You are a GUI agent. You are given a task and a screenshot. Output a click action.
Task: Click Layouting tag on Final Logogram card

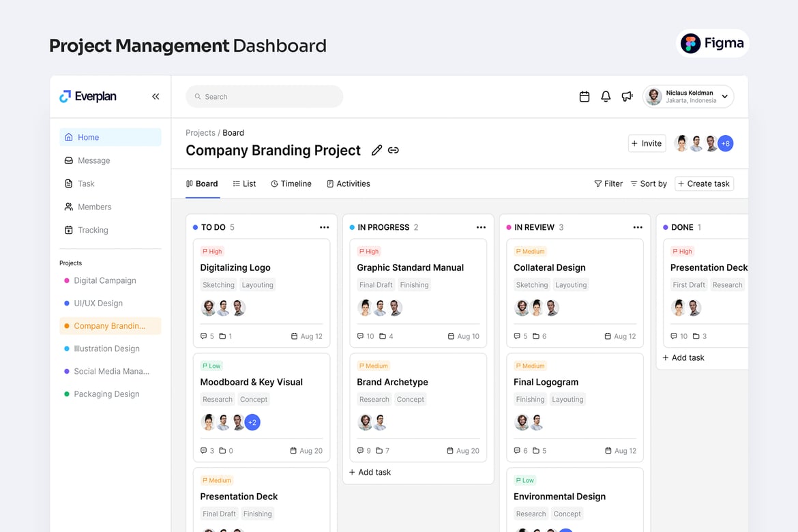tap(567, 400)
